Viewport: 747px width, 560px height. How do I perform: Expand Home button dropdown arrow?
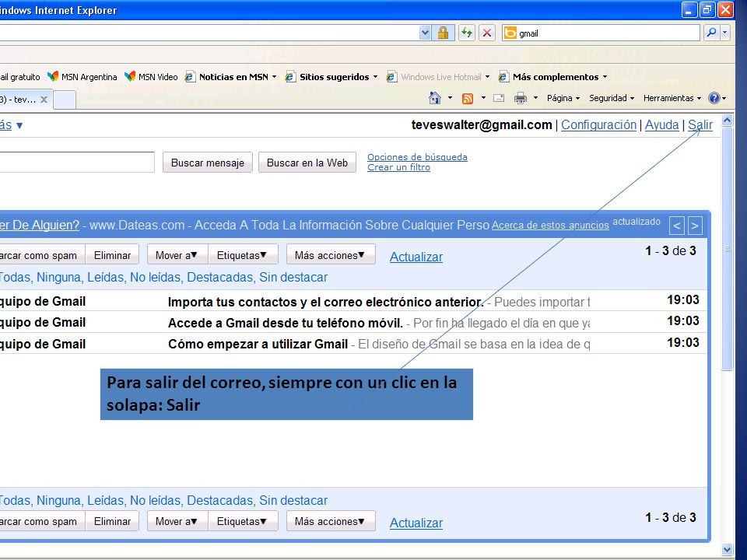pos(450,98)
